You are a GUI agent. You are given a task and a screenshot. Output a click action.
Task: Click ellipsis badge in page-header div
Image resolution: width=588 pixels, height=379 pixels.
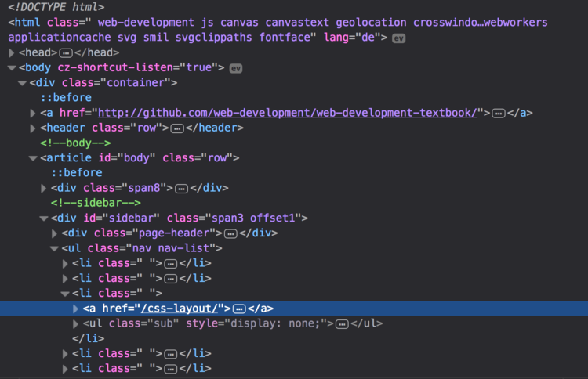tap(230, 233)
